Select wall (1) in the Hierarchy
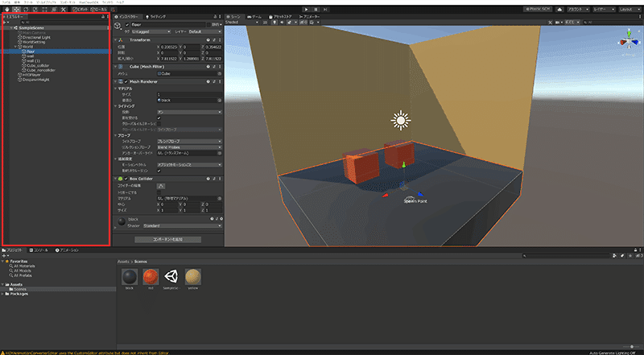The height and width of the screenshot is (355, 644). [x=33, y=61]
